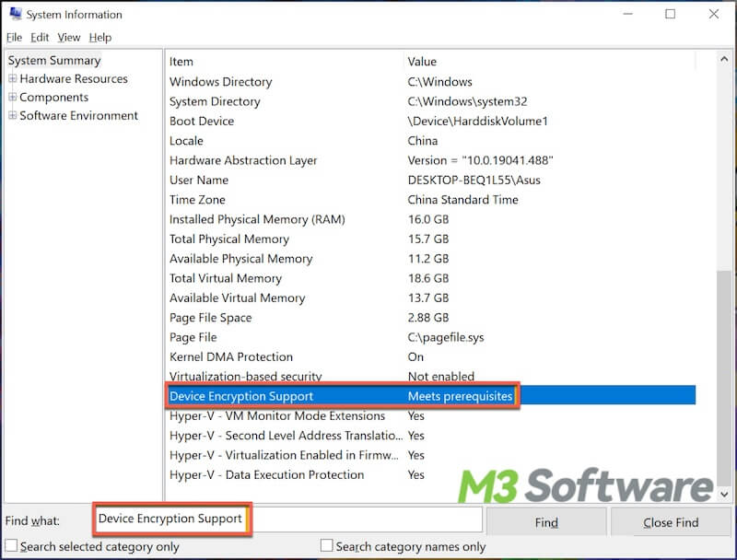Enable Search category names only checkbox

pos(326,545)
